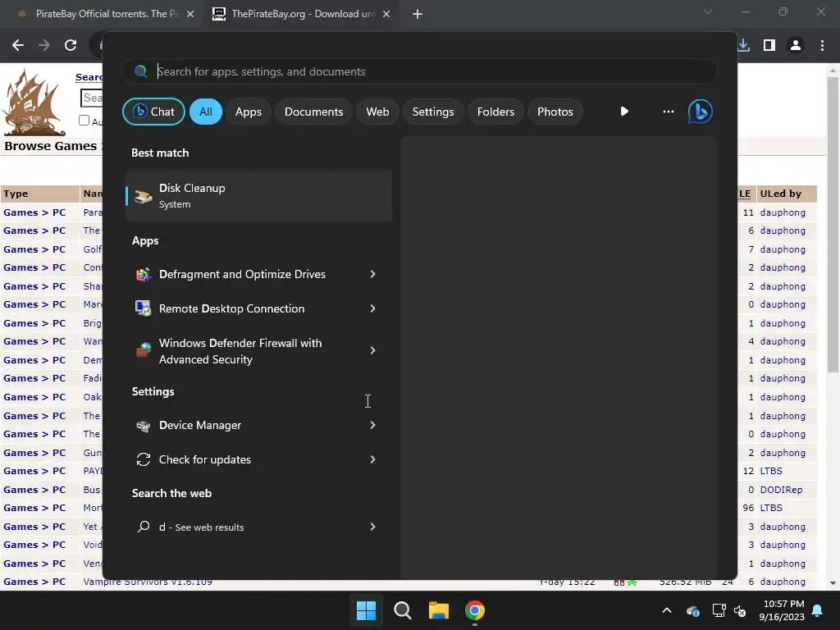Click the Defragment and Optimize Drives icon
Image resolution: width=840 pixels, height=630 pixels.
[x=143, y=274]
